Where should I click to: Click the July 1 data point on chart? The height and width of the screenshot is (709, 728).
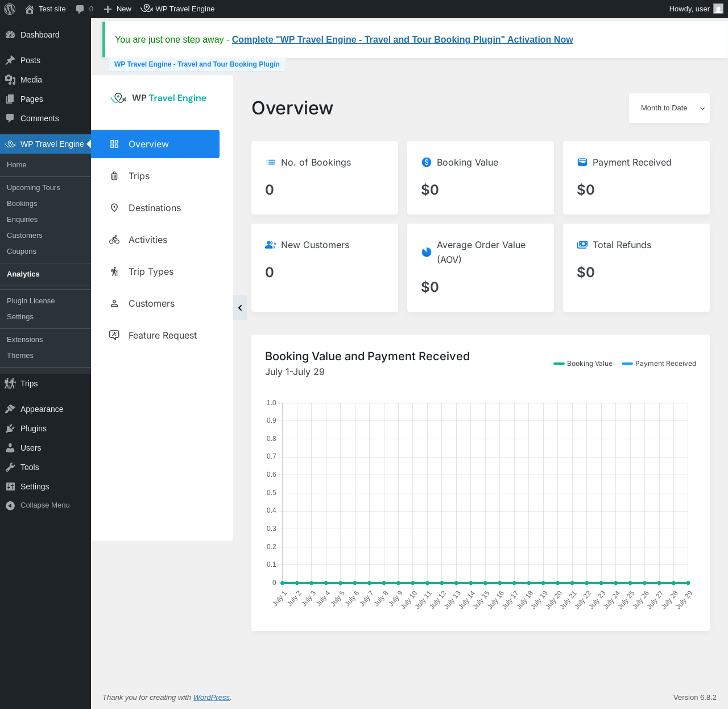click(x=283, y=583)
